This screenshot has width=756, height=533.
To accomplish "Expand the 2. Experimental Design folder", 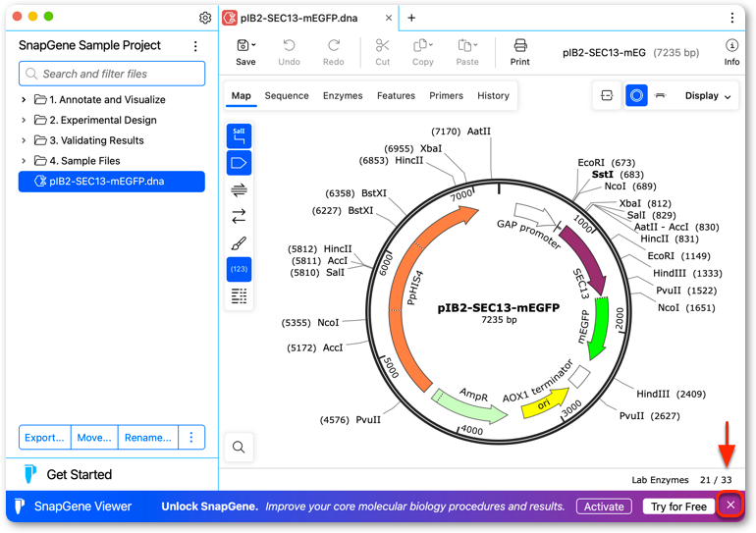I will (x=24, y=120).
